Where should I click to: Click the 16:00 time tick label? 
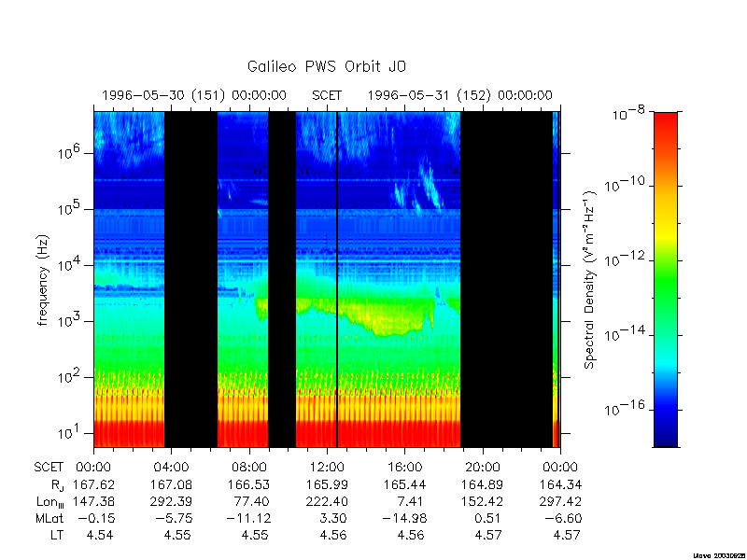(x=404, y=468)
